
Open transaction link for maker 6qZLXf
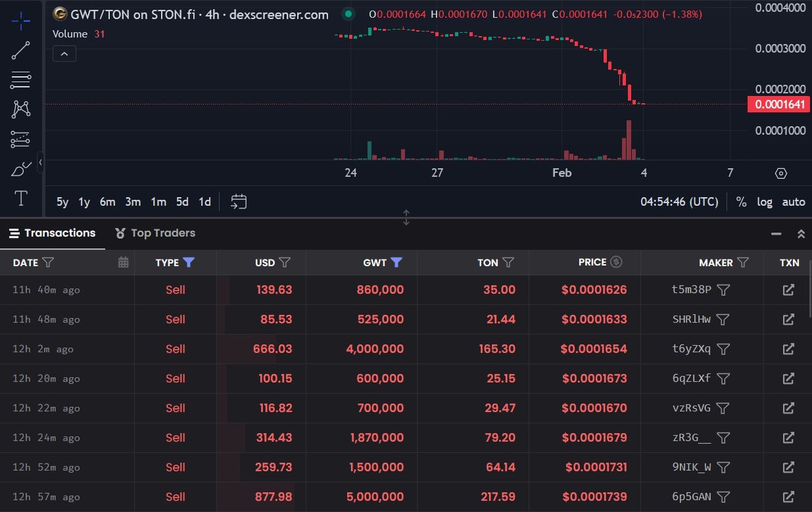click(x=788, y=379)
